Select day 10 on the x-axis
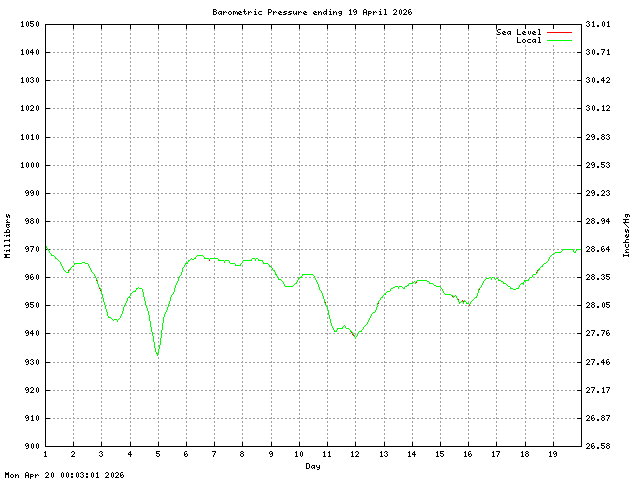Viewport: 640px width, 480px height. pyautogui.click(x=298, y=455)
